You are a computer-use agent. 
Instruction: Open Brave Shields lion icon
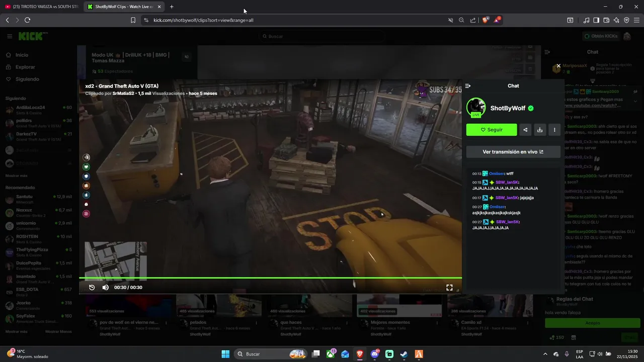(485, 20)
